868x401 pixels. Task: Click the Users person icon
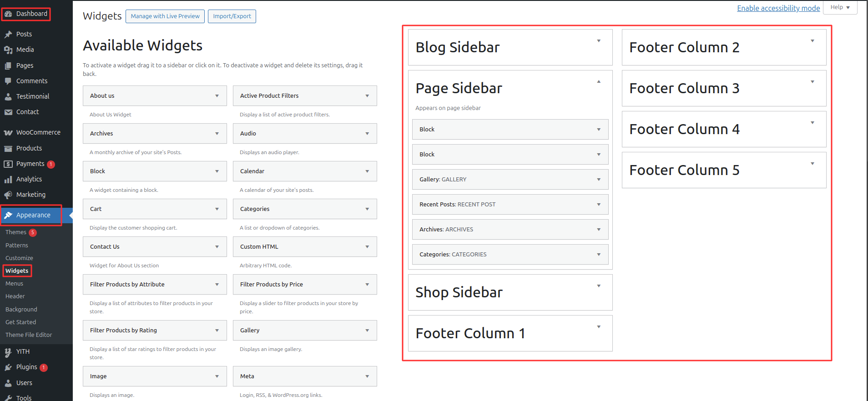8,383
